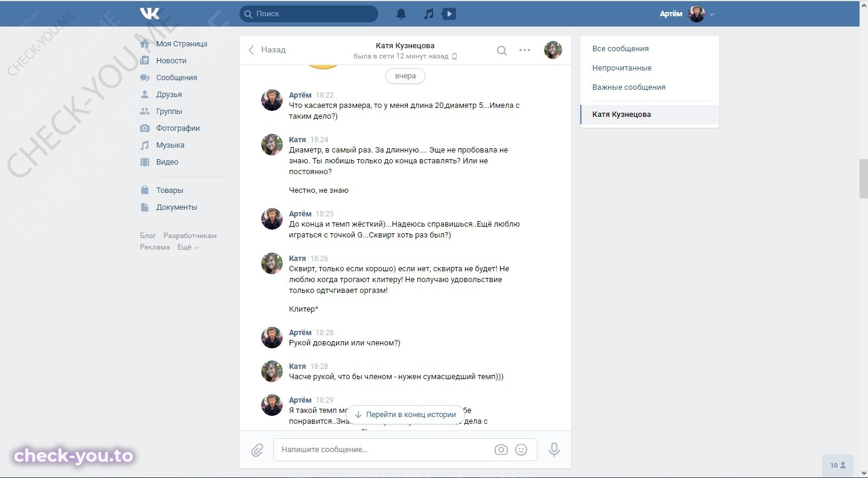The image size is (868, 478).
Task: Click the Реклама footer link
Action: (x=155, y=247)
